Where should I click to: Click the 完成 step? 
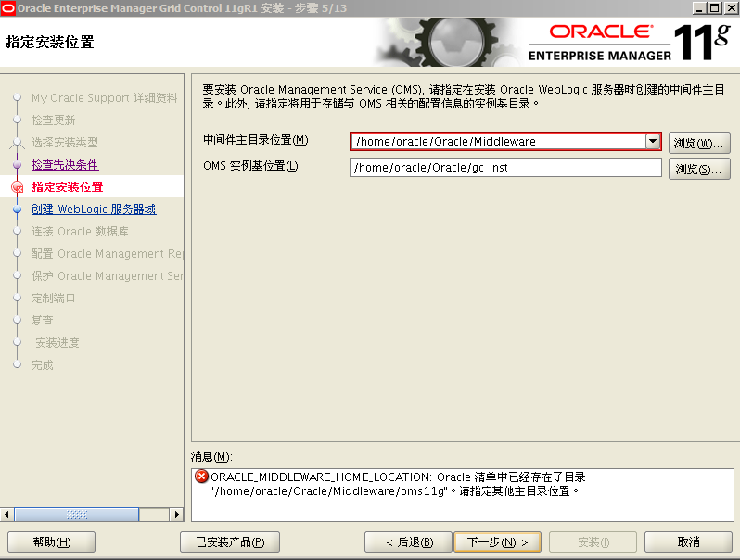42,364
